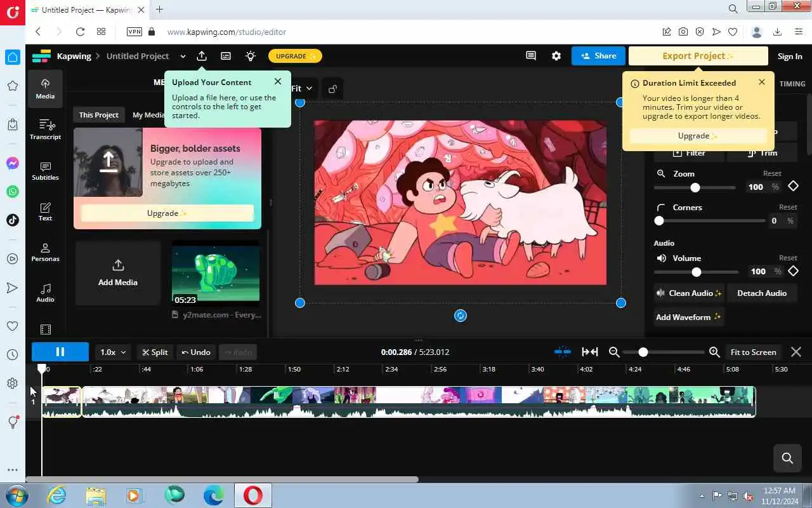
Task: Click the Undo button
Action: (x=196, y=352)
